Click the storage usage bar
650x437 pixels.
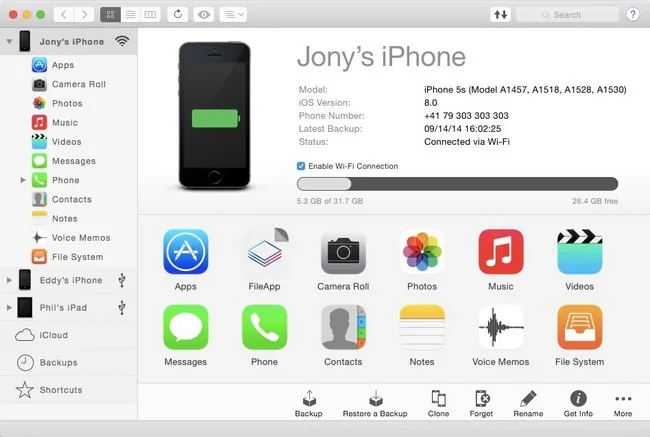click(457, 184)
